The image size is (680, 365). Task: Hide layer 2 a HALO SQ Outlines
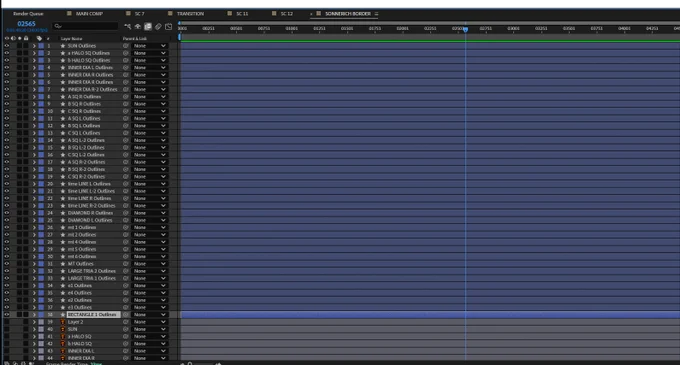click(7, 53)
